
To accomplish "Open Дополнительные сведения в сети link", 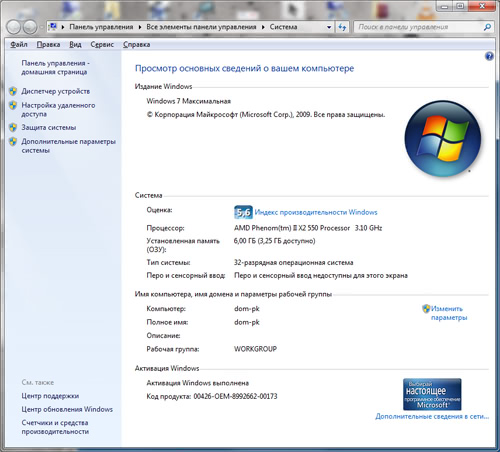I will click(x=432, y=416).
